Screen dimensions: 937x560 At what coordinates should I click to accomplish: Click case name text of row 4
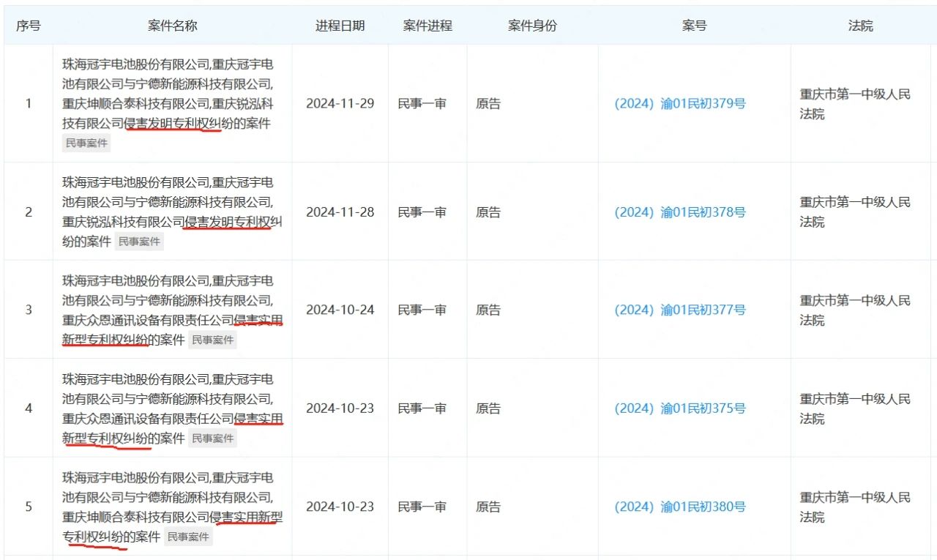tap(173, 408)
